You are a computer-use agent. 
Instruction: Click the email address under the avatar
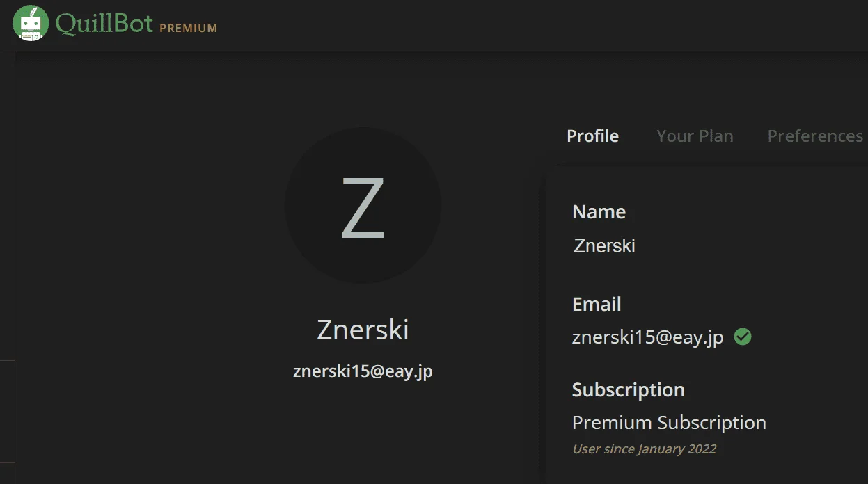363,371
